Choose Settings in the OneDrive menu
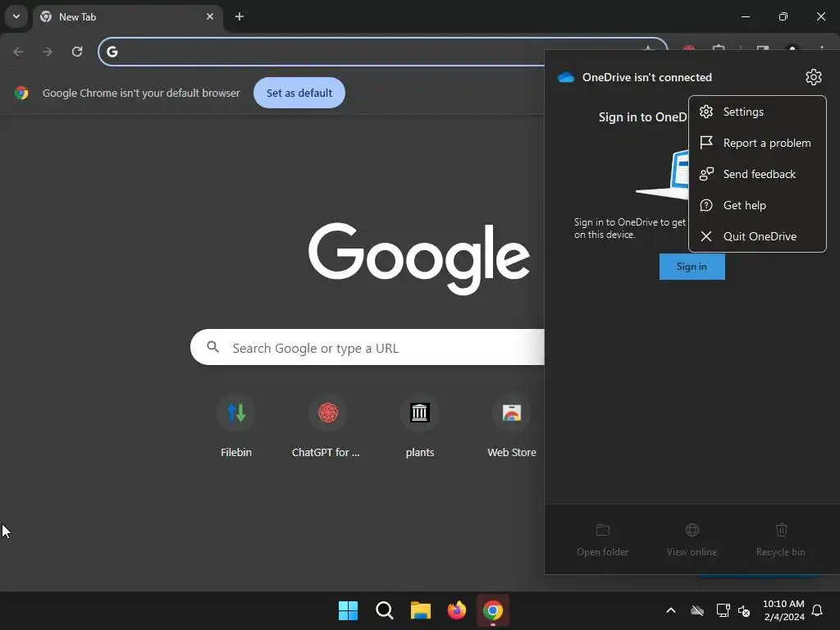Image resolution: width=840 pixels, height=630 pixels. tap(757, 112)
